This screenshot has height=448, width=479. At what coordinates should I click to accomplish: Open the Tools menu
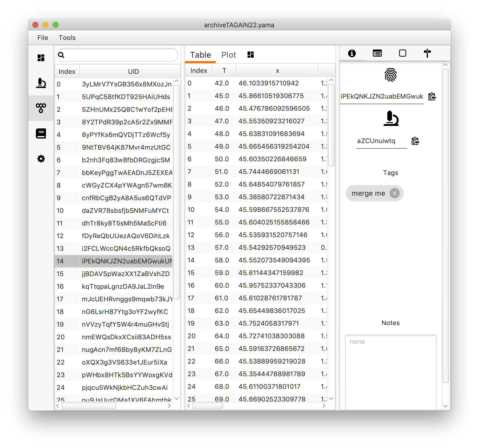tap(67, 38)
